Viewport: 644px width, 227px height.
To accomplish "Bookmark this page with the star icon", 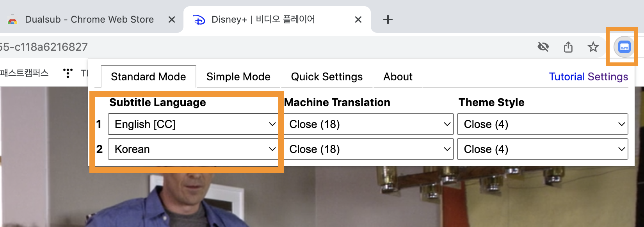I will [593, 47].
